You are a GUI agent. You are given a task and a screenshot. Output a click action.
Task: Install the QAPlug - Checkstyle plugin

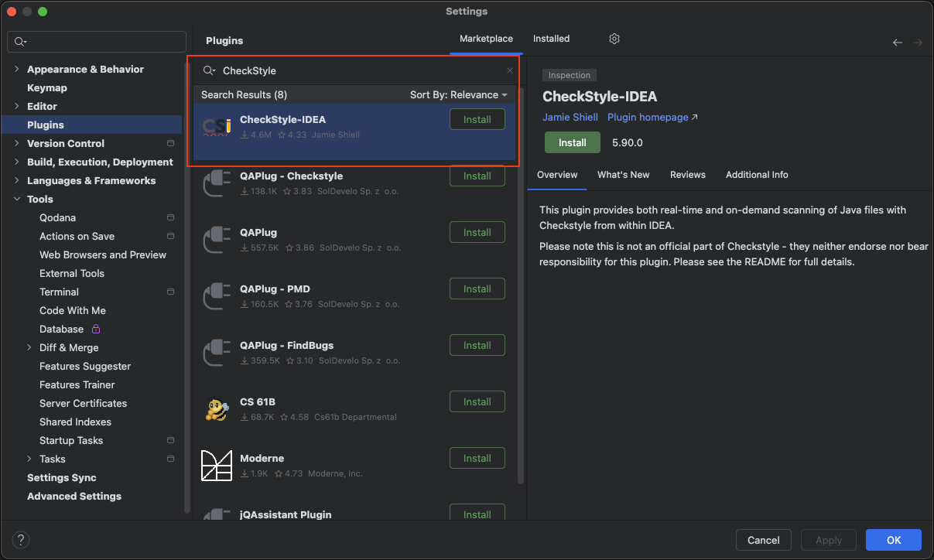pos(477,176)
